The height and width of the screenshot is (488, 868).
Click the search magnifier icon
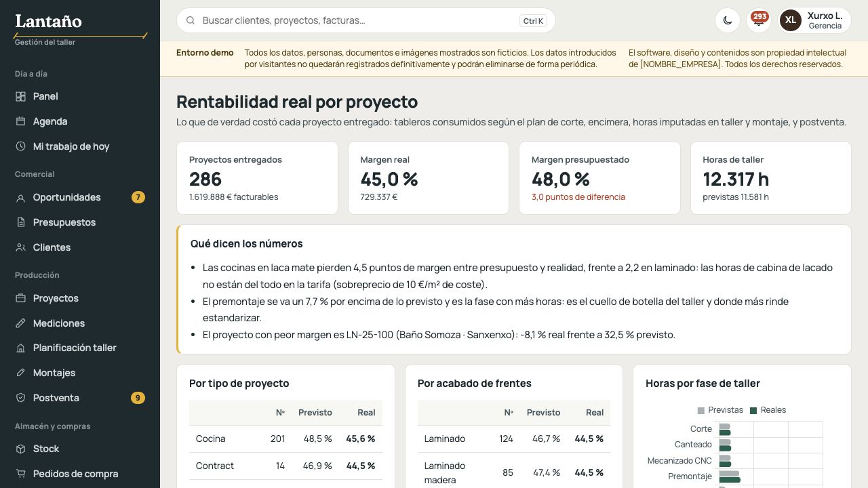click(x=191, y=20)
